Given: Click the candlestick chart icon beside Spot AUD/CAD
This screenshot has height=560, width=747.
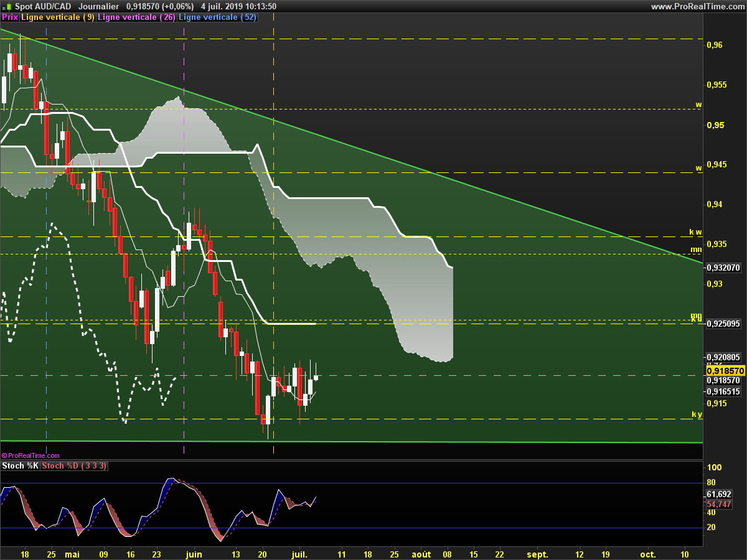Looking at the screenshot, I should pos(7,6).
